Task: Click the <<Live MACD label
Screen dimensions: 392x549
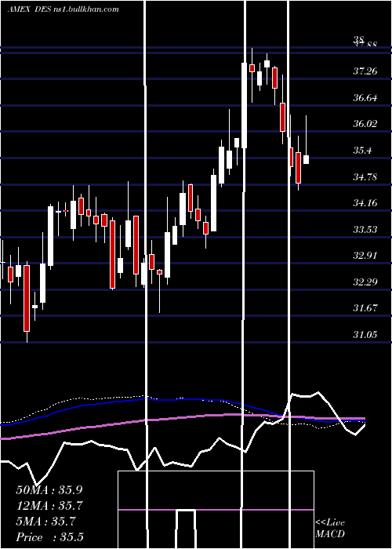Action: [330, 528]
